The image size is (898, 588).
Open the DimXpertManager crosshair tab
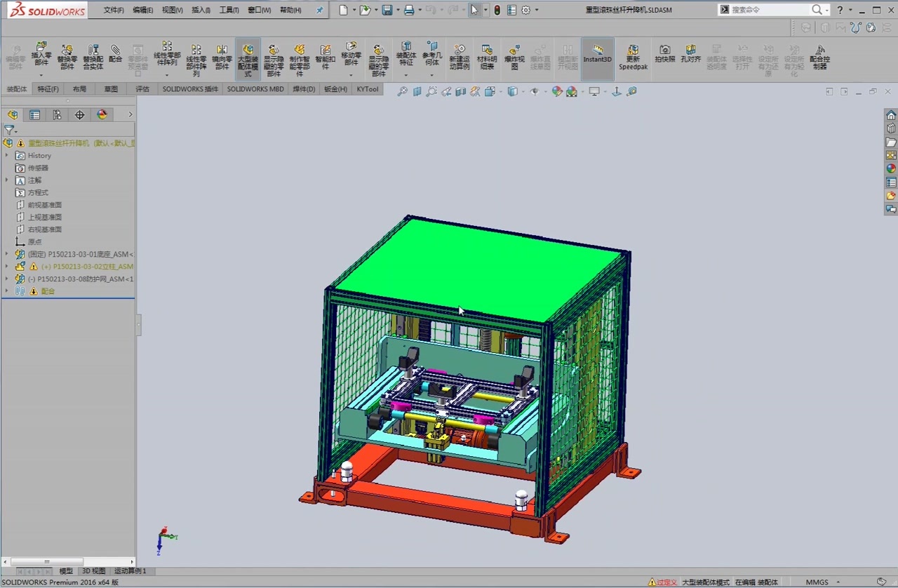79,115
